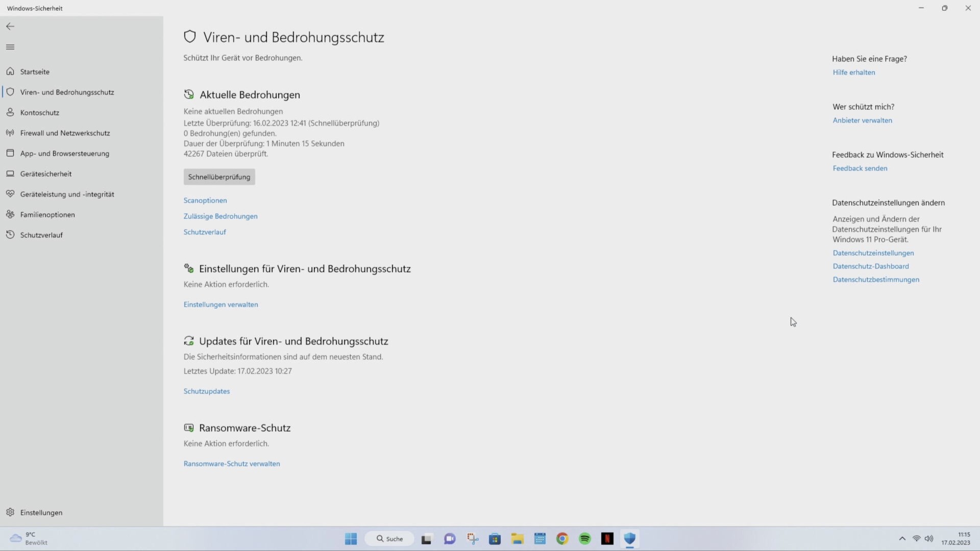Start a Schnellüberprüfung scan
980x551 pixels.
coord(219,177)
